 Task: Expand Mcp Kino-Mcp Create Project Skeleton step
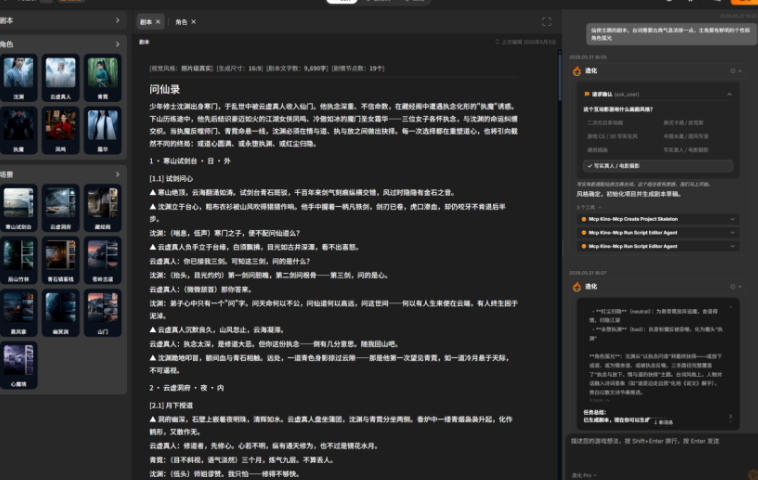click(658, 219)
